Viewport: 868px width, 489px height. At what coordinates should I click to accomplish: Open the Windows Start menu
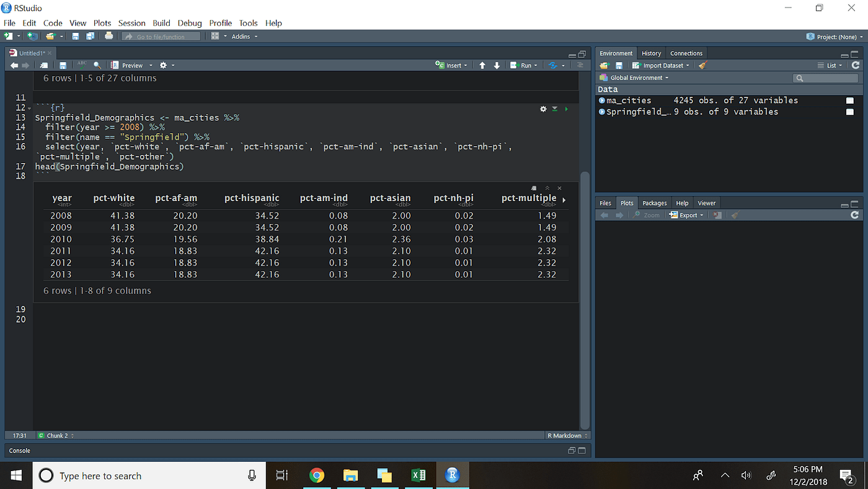coord(15,476)
